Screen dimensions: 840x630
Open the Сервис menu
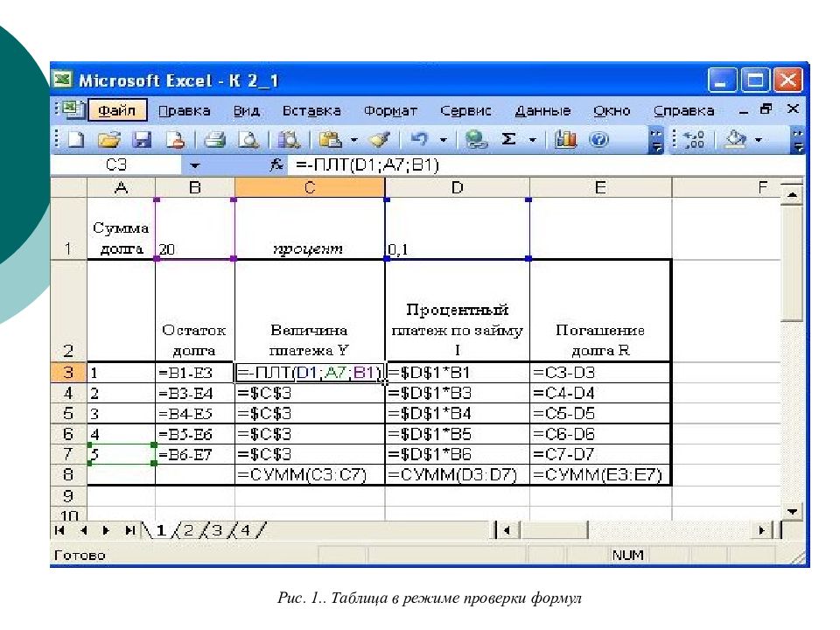tap(465, 111)
